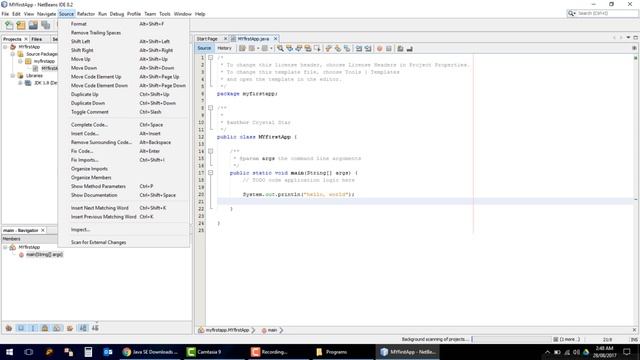Open the Back history dropdown arrow
Screen dimensions: 640x360
(x=258, y=49)
